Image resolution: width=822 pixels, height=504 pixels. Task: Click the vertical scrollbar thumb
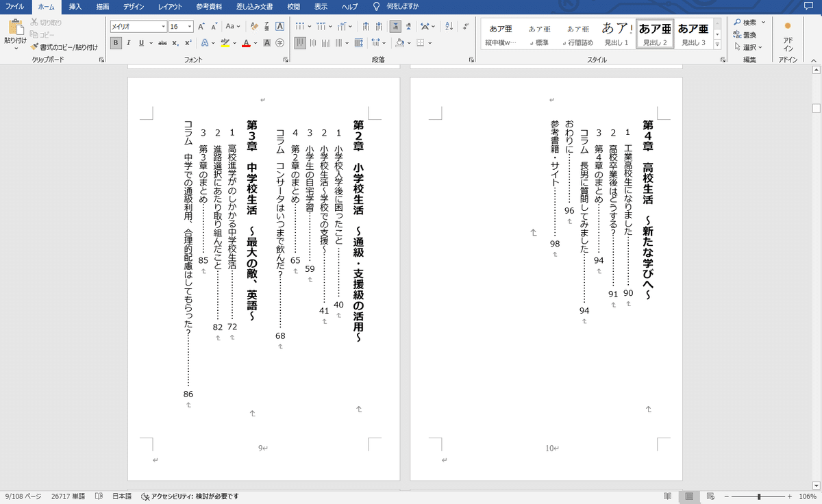click(x=816, y=108)
